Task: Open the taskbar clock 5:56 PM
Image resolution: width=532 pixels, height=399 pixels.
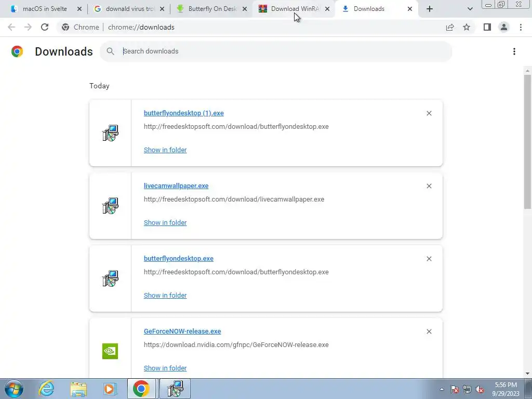Action: (x=506, y=389)
